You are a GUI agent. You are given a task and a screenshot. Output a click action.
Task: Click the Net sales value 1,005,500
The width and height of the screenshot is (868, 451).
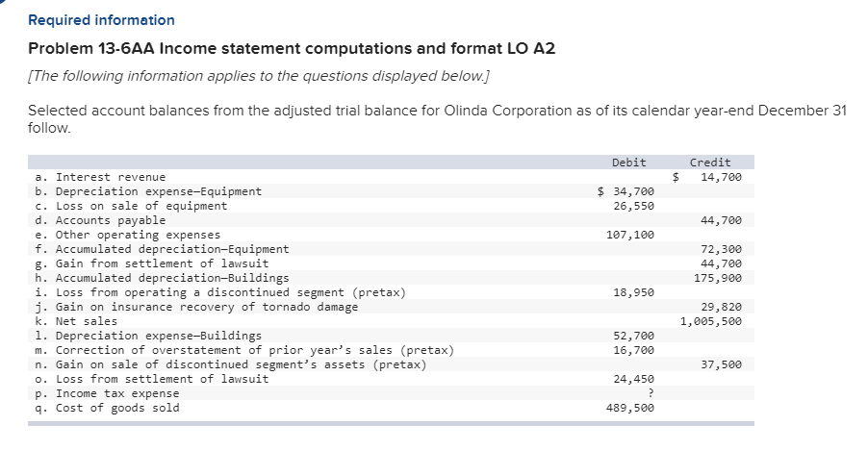click(x=711, y=321)
